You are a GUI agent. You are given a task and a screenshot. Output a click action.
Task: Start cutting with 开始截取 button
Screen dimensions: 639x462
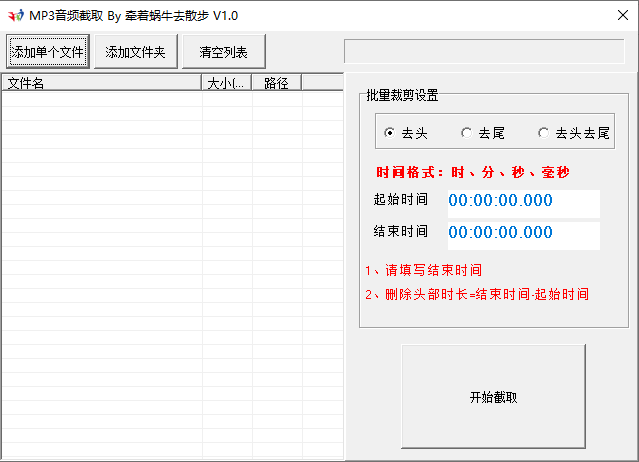(494, 396)
